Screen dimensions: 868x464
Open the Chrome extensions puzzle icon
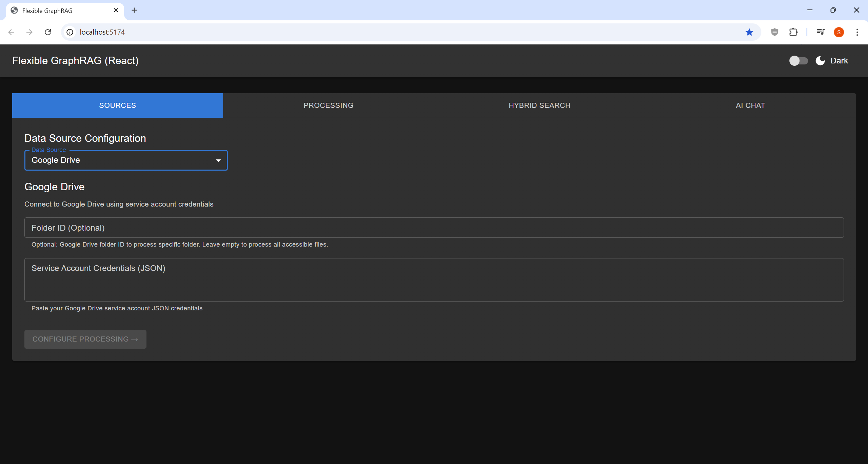pyautogui.click(x=793, y=32)
